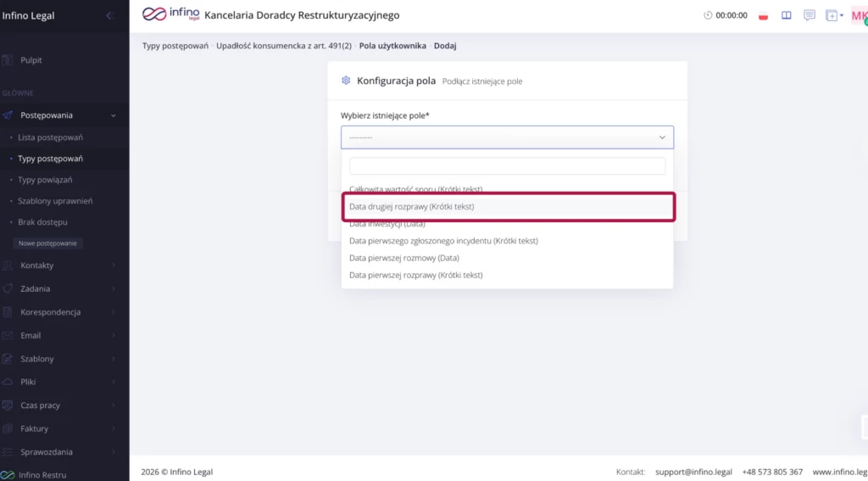Go to Pola użytkownika breadcrumb
The width and height of the screenshot is (868, 481).
coord(392,46)
